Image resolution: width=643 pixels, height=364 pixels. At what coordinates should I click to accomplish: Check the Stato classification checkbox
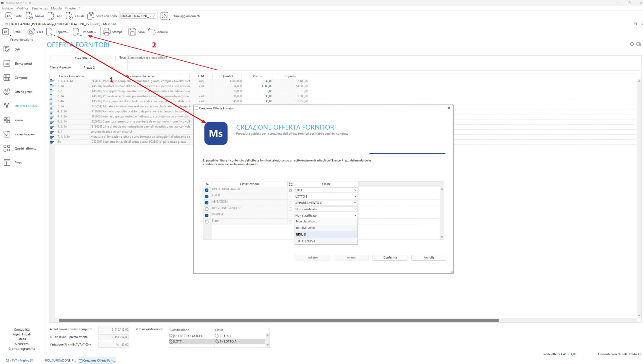[207, 222]
